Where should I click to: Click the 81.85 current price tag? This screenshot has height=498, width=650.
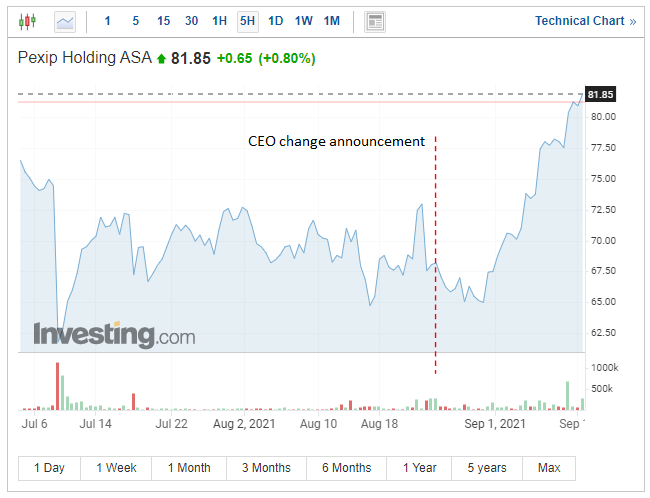[600, 95]
